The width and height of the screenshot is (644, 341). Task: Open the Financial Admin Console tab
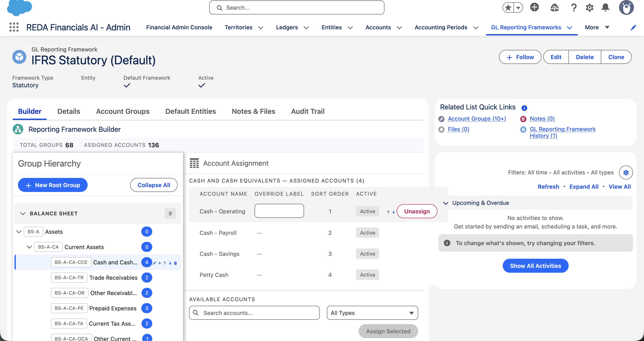(x=179, y=27)
